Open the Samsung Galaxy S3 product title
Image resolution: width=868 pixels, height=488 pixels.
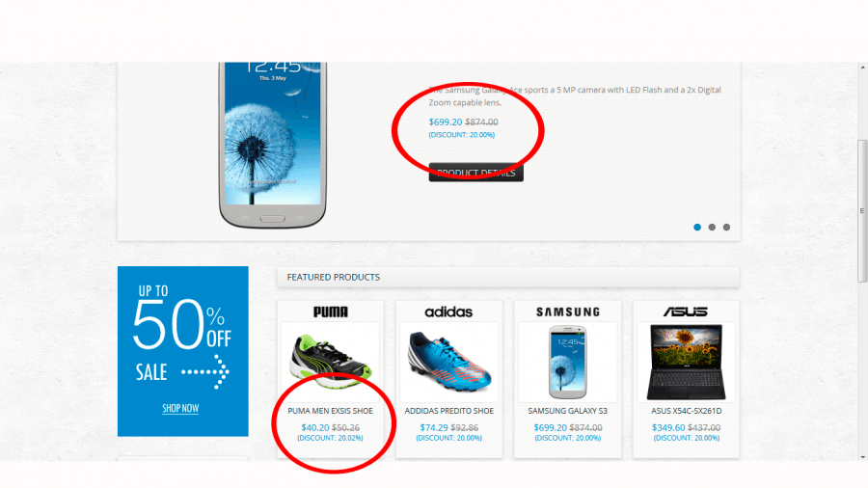coord(567,411)
